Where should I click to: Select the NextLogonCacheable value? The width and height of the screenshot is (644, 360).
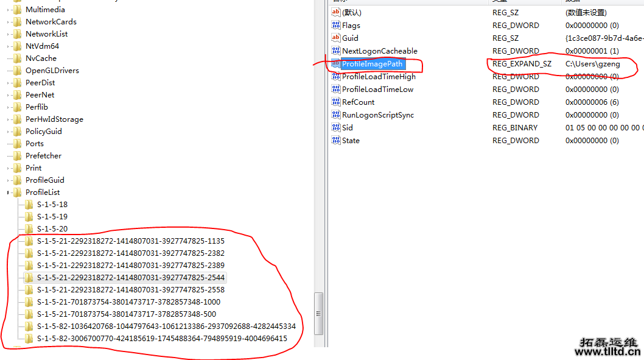point(379,51)
